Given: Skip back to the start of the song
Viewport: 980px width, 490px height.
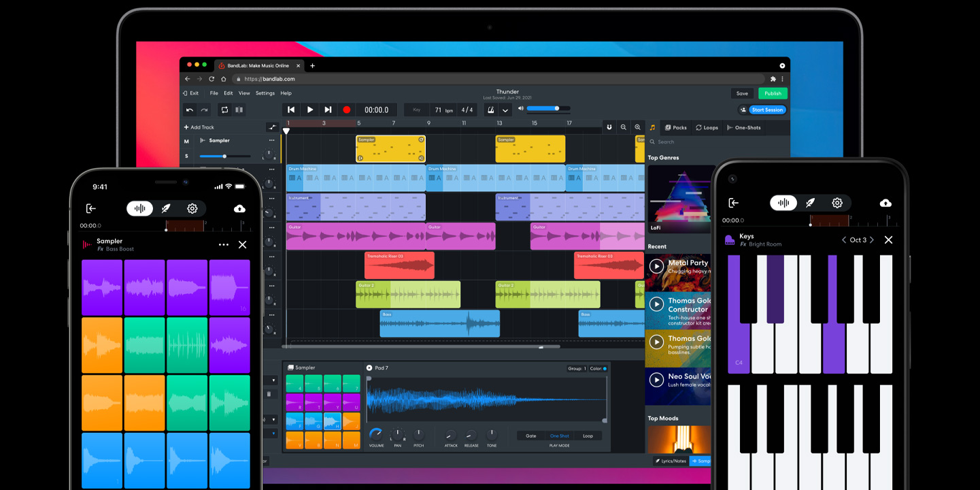Looking at the screenshot, I should (291, 110).
